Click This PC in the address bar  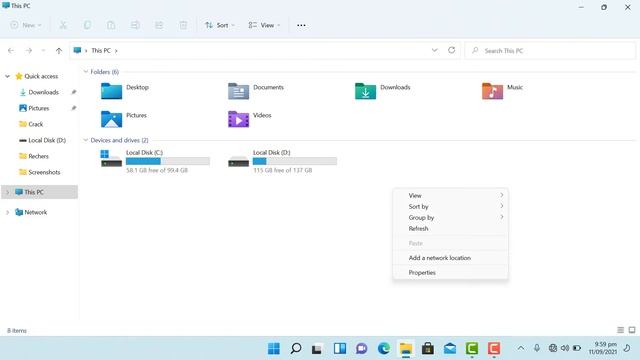(101, 51)
